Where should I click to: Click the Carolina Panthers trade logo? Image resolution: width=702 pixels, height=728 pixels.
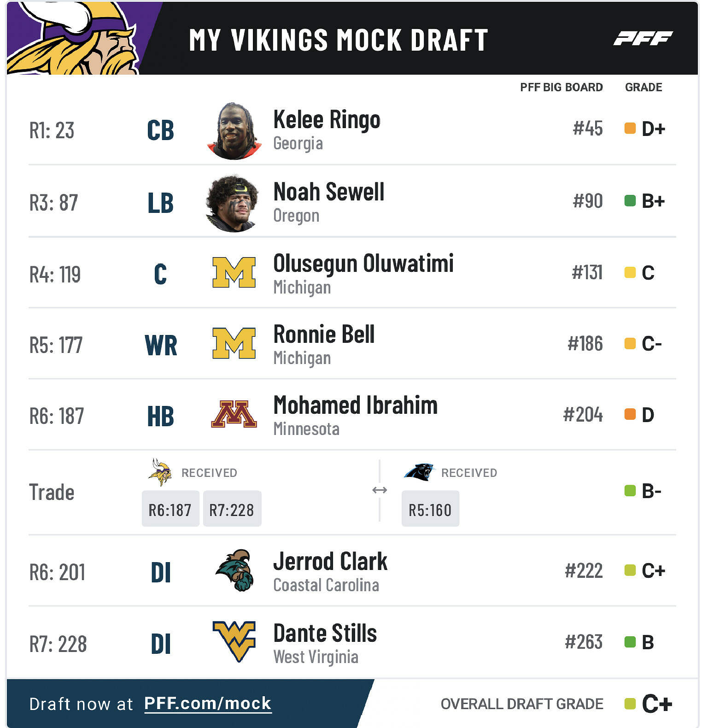click(x=419, y=472)
